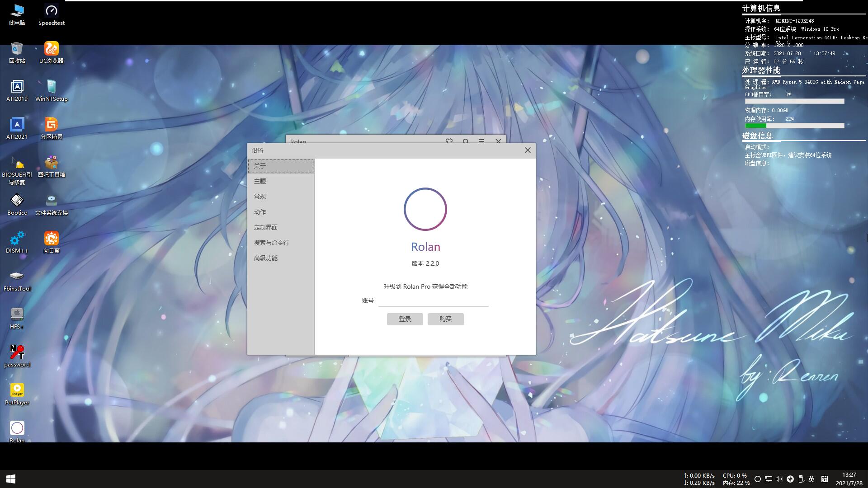The height and width of the screenshot is (488, 868).
Task: Click the Rolan logo circle in About
Action: [x=425, y=209]
